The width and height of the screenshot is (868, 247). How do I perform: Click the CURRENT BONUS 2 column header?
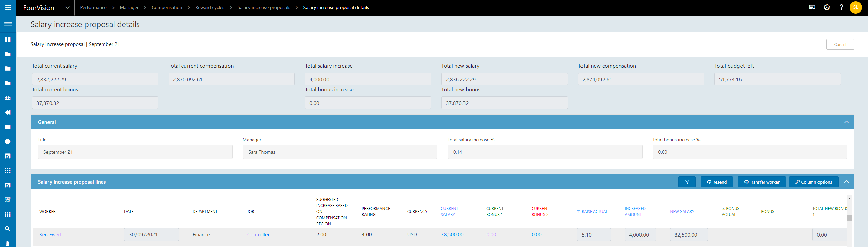(x=540, y=211)
